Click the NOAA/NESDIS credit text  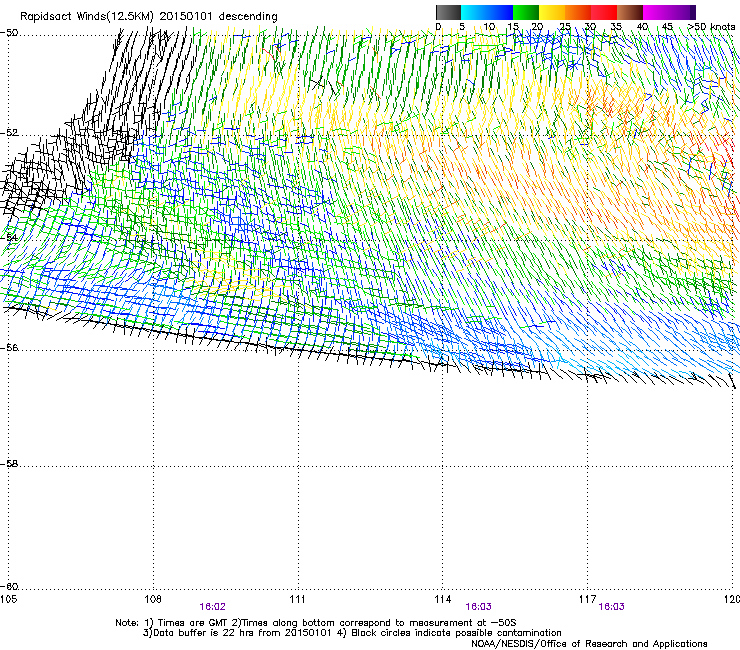click(589, 644)
